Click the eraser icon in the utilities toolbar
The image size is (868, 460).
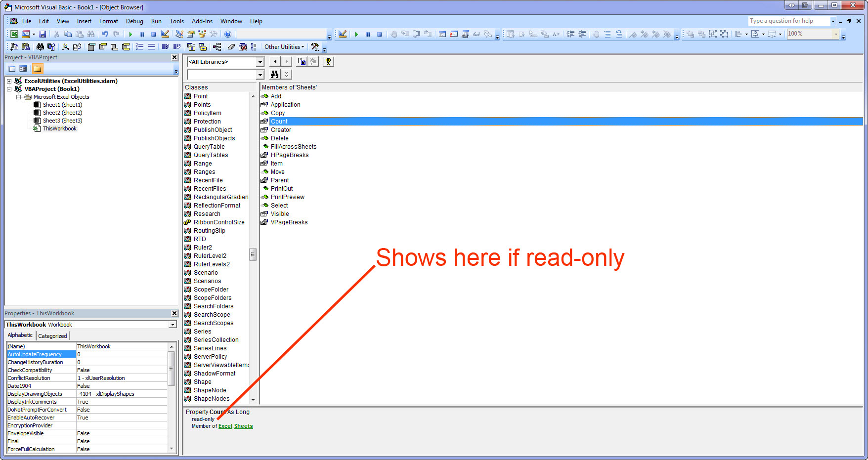click(x=231, y=47)
